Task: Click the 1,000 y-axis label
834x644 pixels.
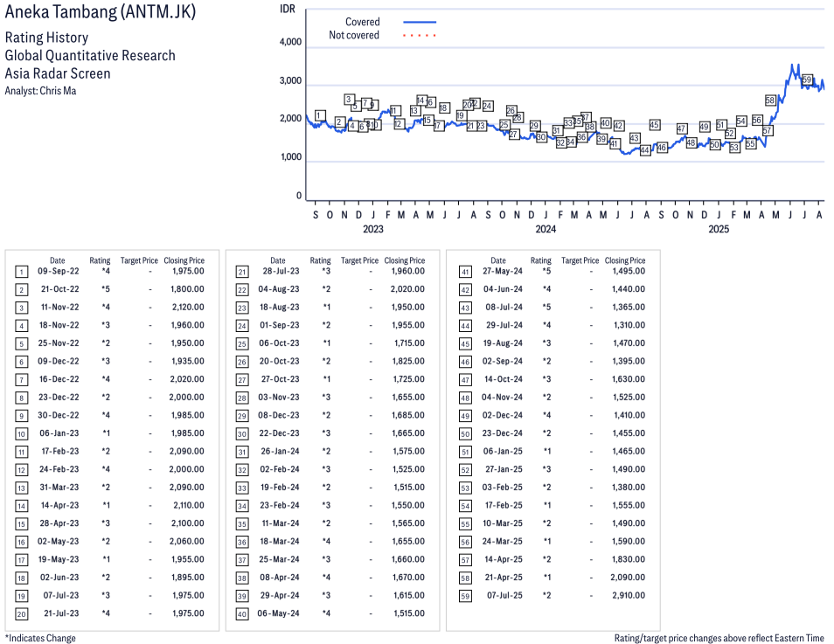Action: coord(291,157)
